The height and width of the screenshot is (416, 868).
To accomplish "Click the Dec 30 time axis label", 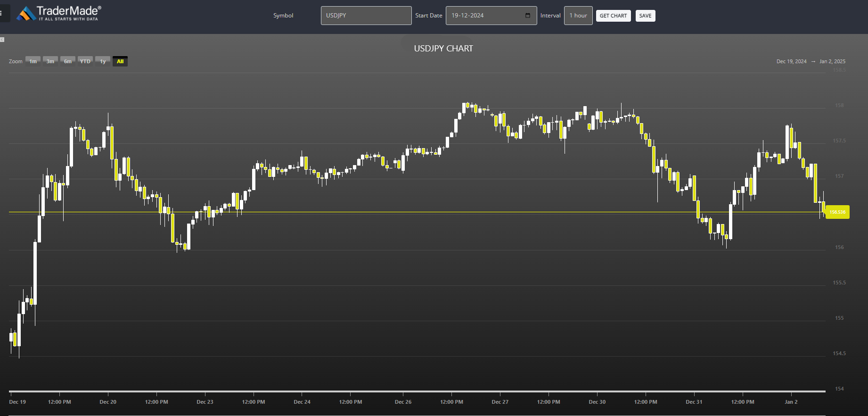I will coord(597,402).
